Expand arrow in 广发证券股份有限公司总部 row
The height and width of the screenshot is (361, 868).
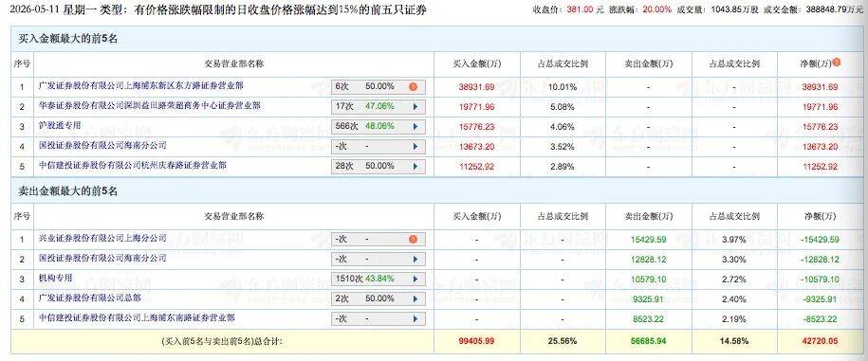(x=415, y=299)
